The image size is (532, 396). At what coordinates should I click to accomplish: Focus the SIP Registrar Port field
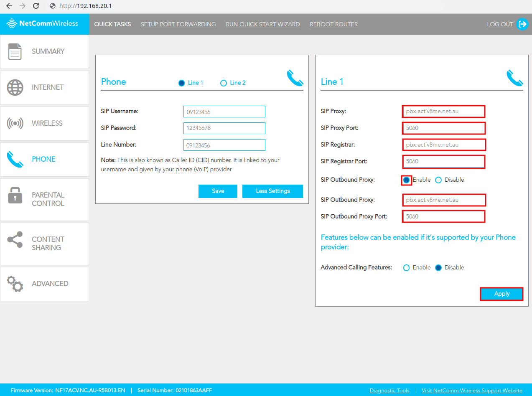(443, 162)
